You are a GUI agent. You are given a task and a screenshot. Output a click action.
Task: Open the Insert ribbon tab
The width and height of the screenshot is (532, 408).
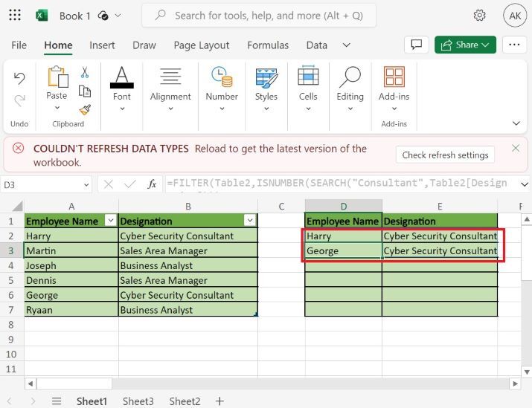[102, 45]
